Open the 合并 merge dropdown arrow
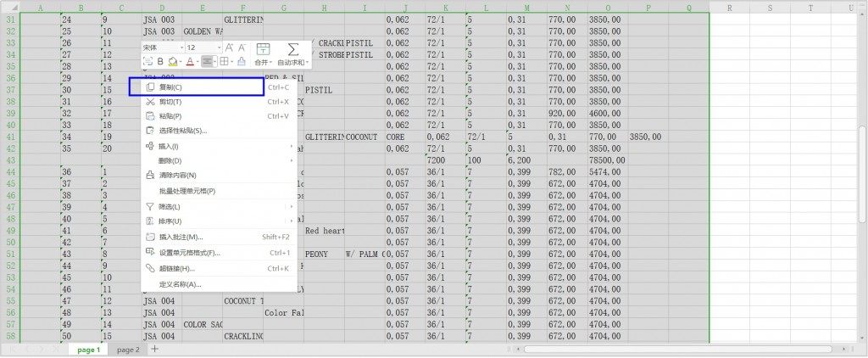The height and width of the screenshot is (358, 868). 271,63
